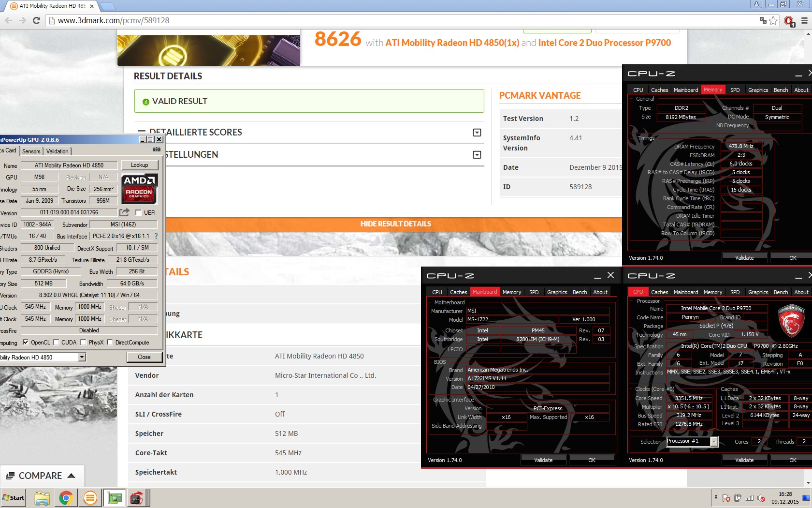This screenshot has width=812, height=508.
Task: Click the green Valid Result check icon
Action: click(x=145, y=102)
